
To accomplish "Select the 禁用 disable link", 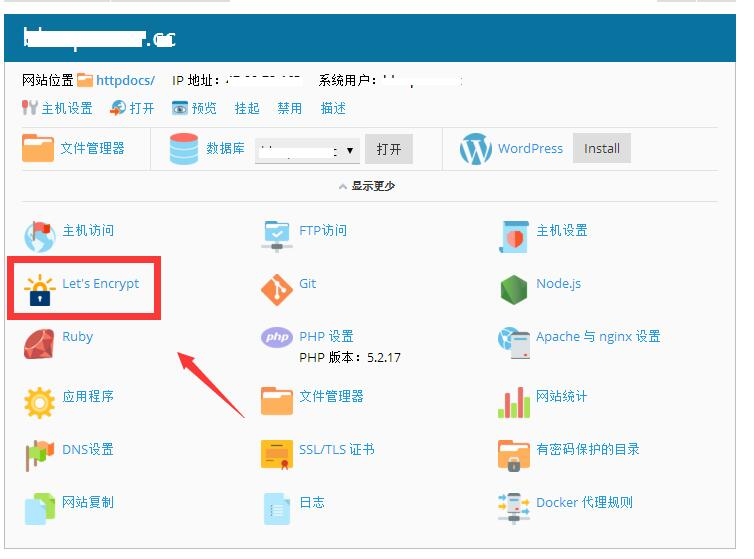I will (x=290, y=108).
